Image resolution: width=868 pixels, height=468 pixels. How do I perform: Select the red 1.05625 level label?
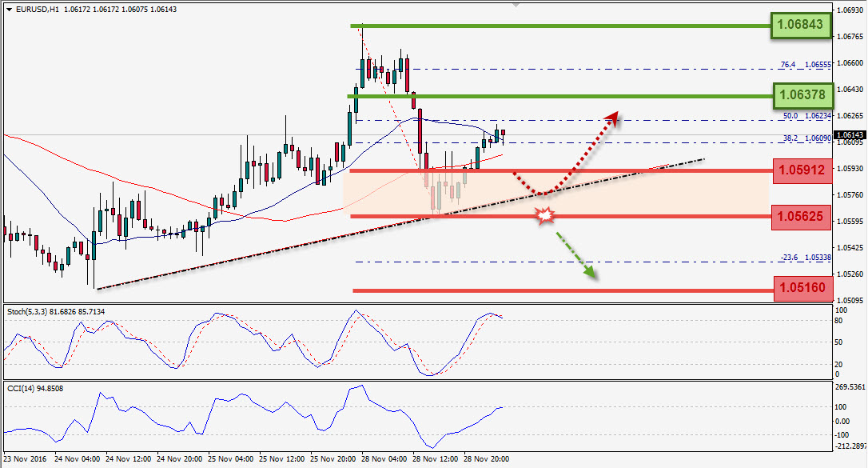(x=801, y=216)
